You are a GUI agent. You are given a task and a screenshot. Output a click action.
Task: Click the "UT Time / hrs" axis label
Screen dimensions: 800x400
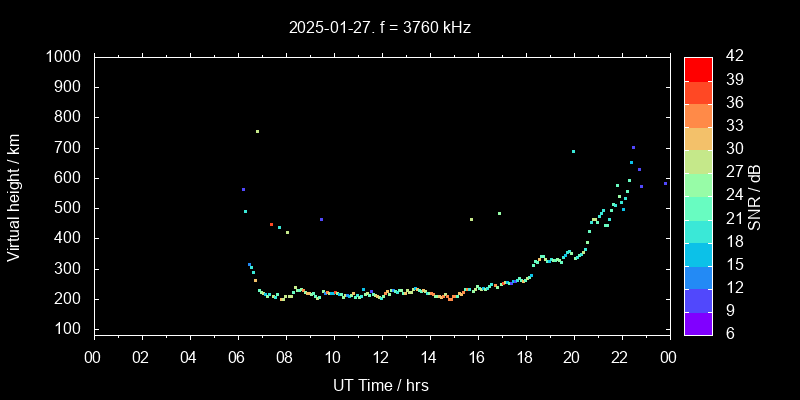point(380,384)
